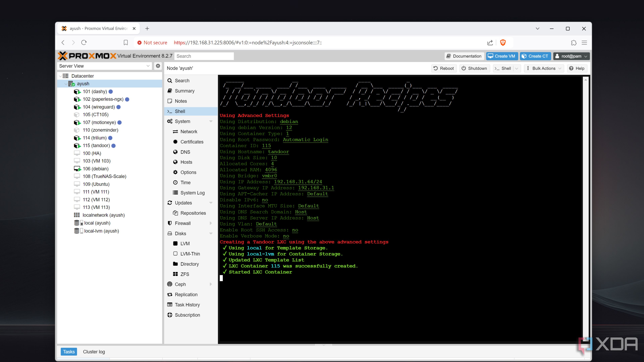This screenshot has height=362, width=644.
Task: Open the Repositories item
Action: (191, 213)
